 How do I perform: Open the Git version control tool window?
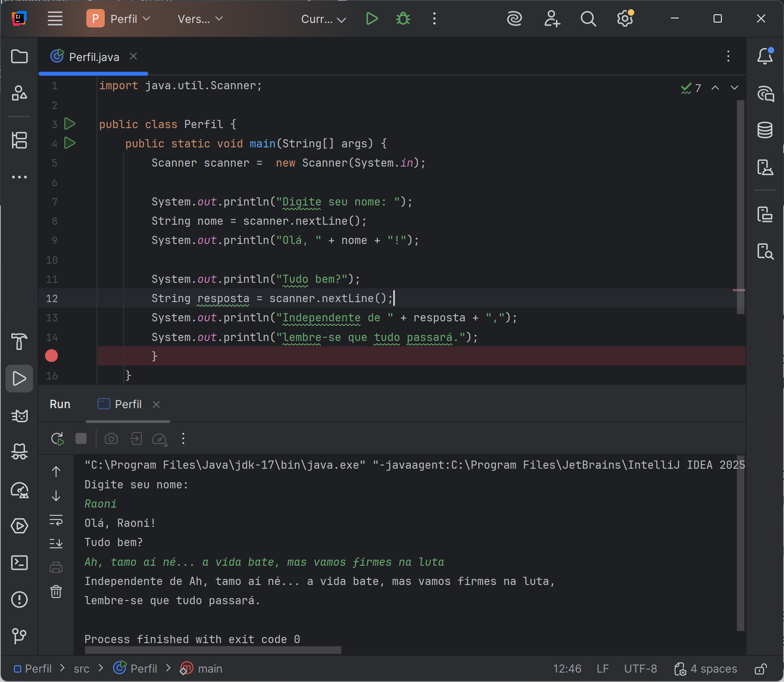pyautogui.click(x=19, y=636)
